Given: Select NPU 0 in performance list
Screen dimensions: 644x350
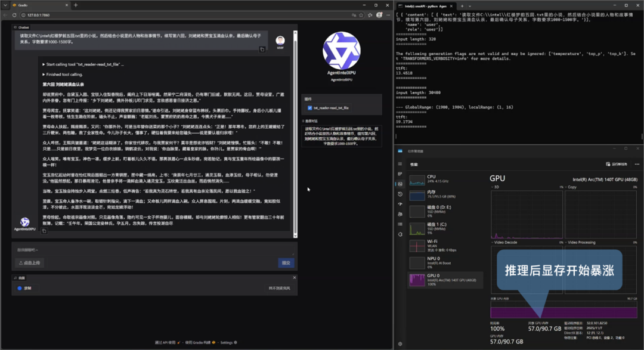Looking at the screenshot, I should click(445, 263).
